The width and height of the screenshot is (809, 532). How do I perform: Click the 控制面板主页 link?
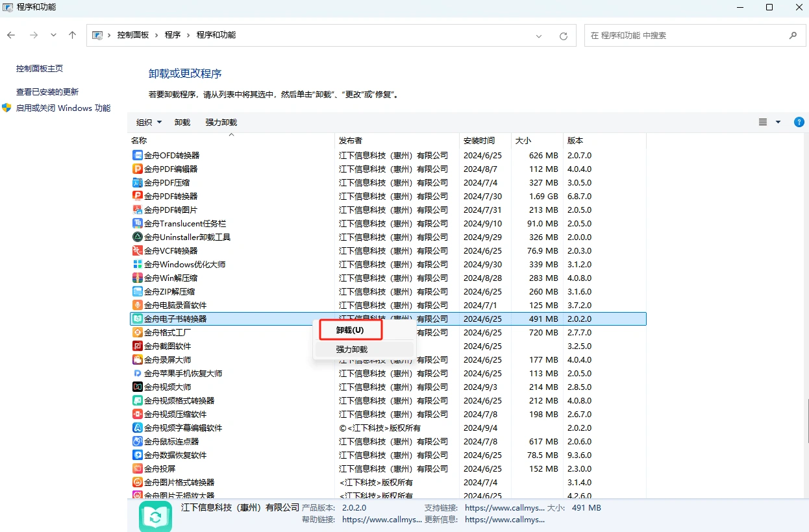click(41, 67)
